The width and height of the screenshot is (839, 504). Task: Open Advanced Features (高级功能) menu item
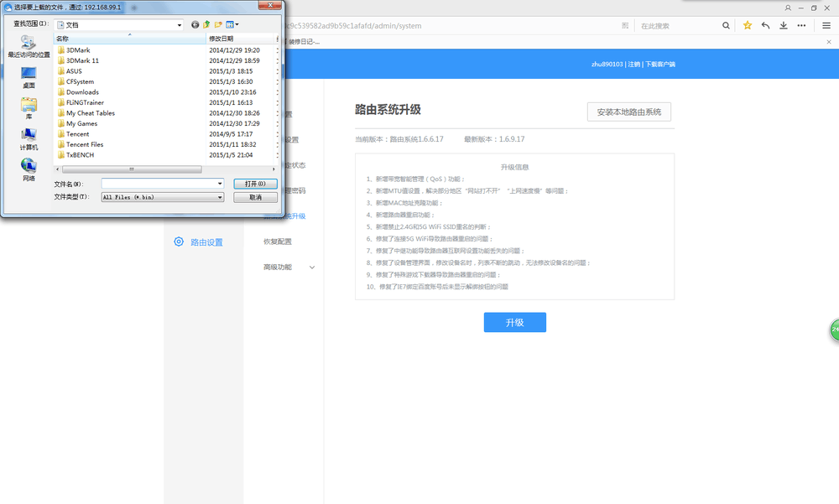tap(277, 267)
